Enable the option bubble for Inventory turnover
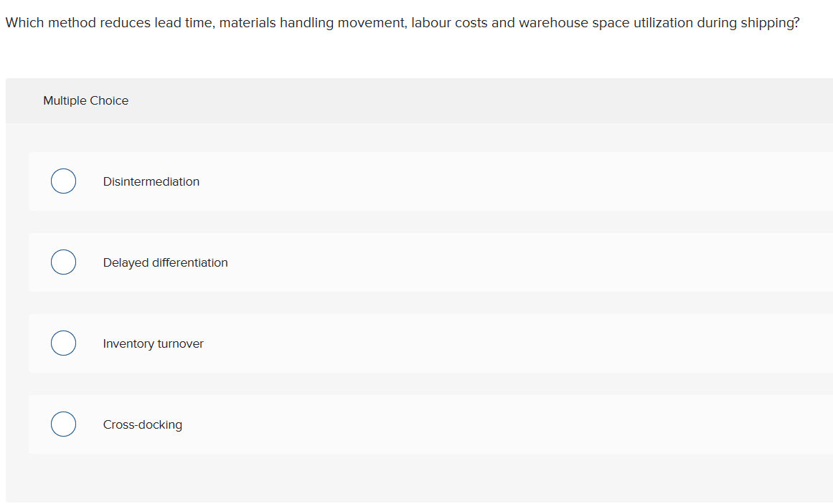Viewport: 833px width, 504px height. (x=63, y=343)
